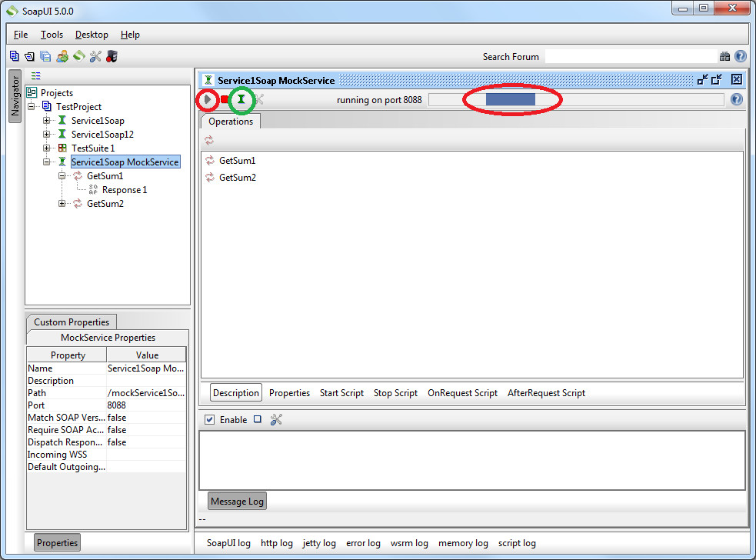Image resolution: width=756 pixels, height=560 pixels.
Task: Click the Message Log button
Action: point(237,502)
